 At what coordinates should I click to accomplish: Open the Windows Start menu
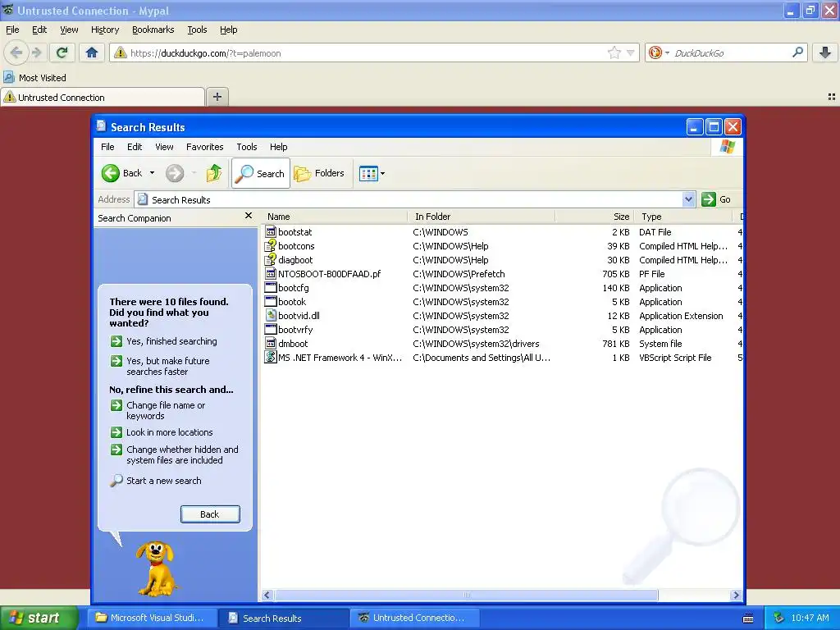coord(39,619)
